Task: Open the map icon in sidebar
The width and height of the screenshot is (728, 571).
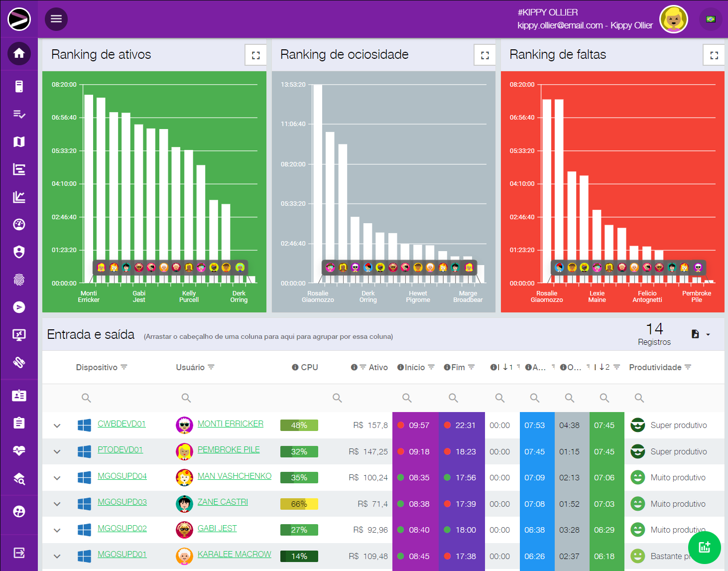Action: tap(19, 142)
